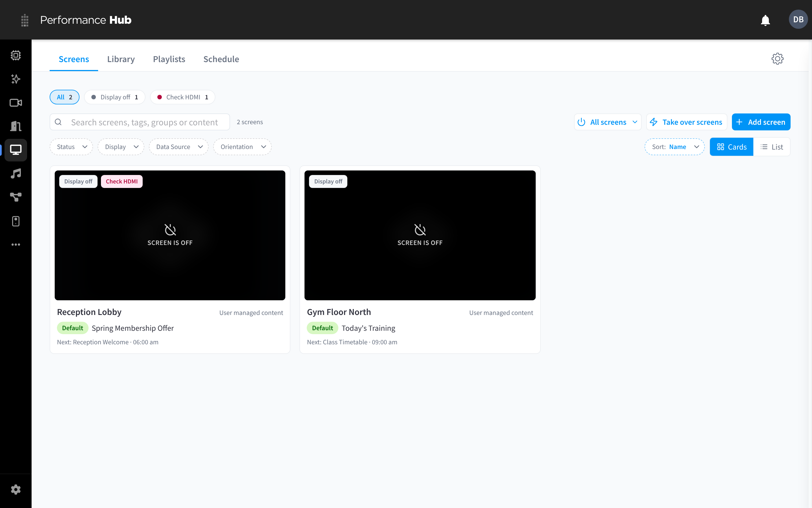Open the All screens power dropdown

click(608, 122)
